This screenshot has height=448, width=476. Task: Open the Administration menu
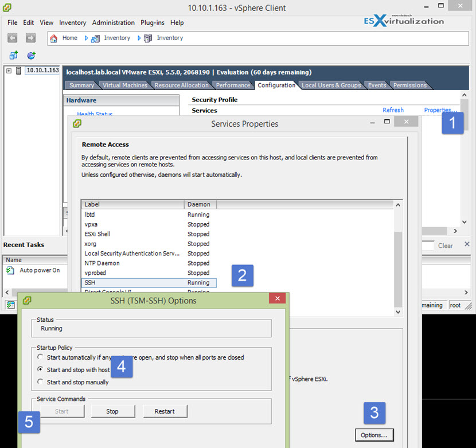113,22
